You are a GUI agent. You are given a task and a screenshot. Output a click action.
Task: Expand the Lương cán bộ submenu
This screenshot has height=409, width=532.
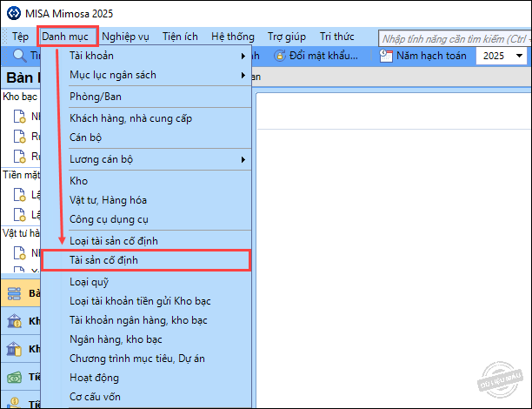click(x=156, y=159)
